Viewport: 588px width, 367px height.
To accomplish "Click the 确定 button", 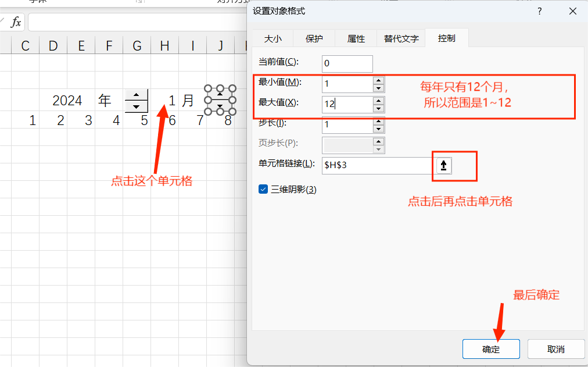I will (490, 349).
